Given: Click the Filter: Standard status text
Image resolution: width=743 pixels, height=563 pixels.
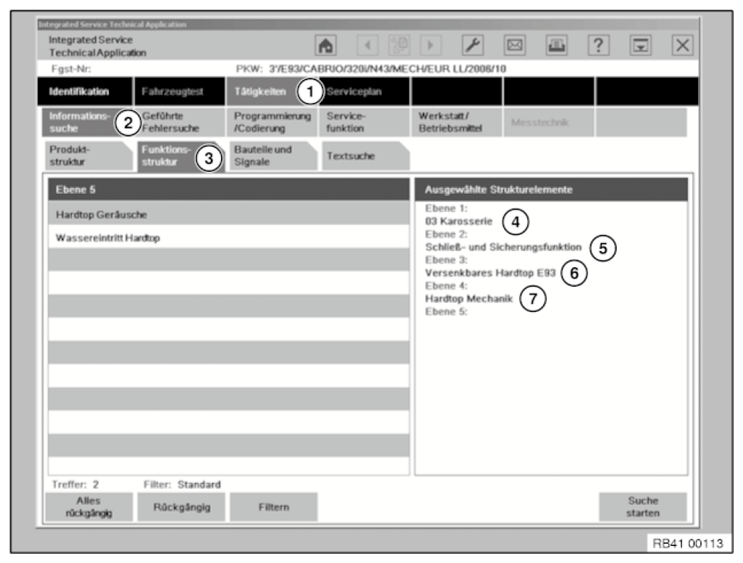Looking at the screenshot, I should pyautogui.click(x=182, y=484).
